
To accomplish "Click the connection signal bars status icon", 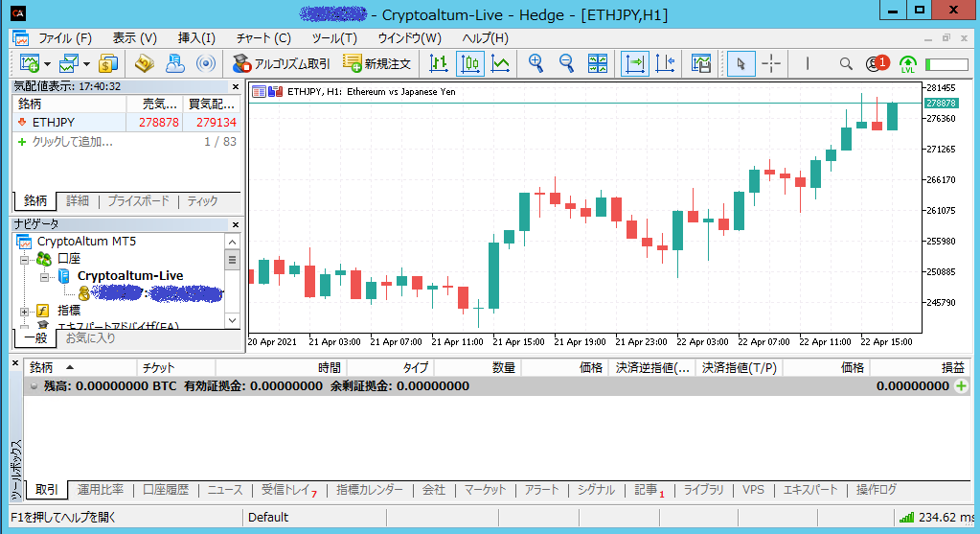I will (906, 517).
